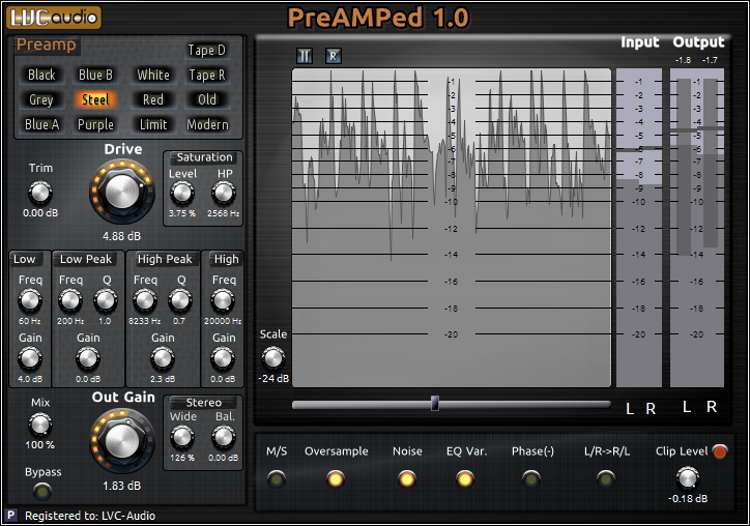
Task: Click the -1.8 output peak readout
Action: 683,60
